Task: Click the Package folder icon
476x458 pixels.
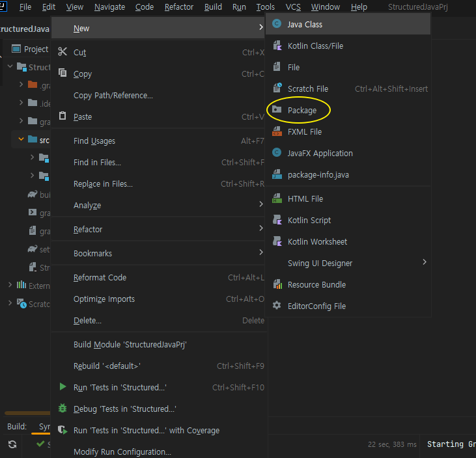Action: pos(277,109)
